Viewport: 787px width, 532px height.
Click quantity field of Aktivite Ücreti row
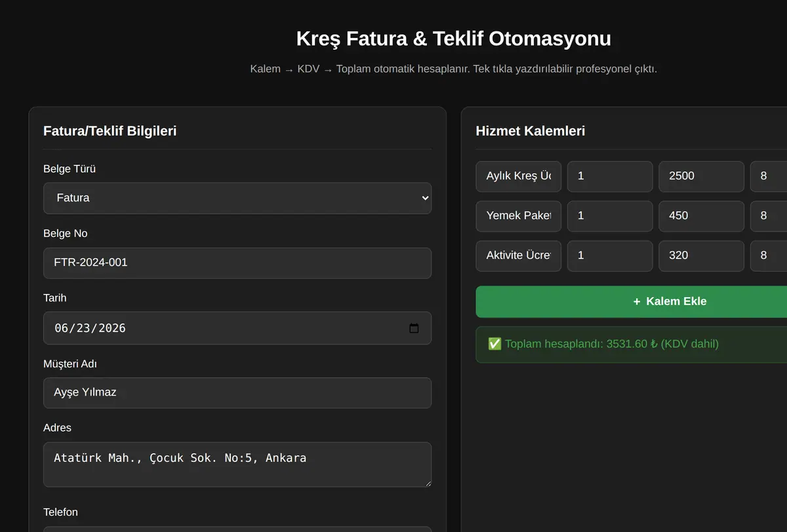610,256
